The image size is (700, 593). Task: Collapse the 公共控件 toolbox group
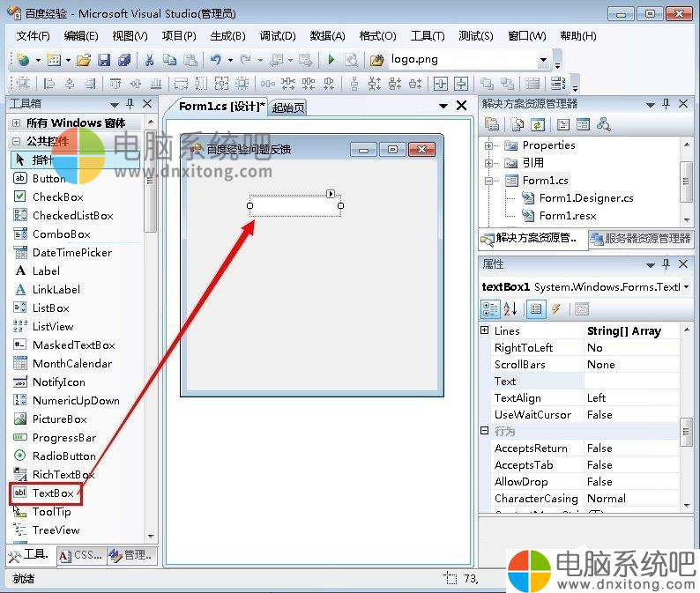pyautogui.click(x=16, y=142)
